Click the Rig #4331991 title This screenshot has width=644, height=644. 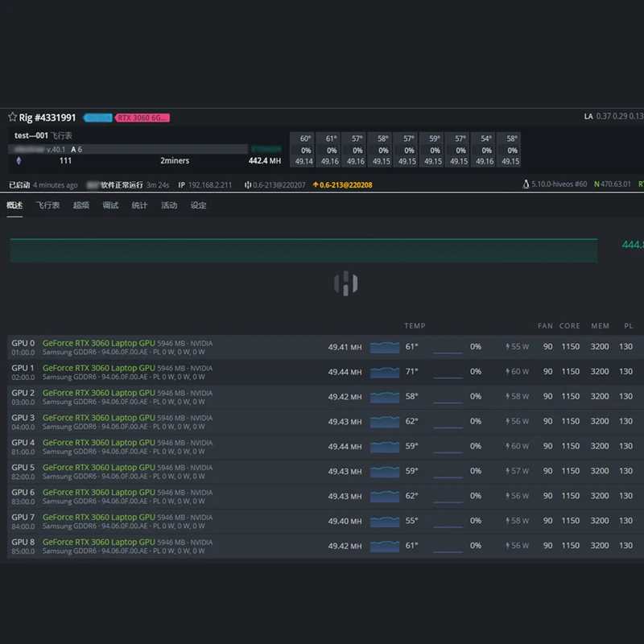click(47, 118)
